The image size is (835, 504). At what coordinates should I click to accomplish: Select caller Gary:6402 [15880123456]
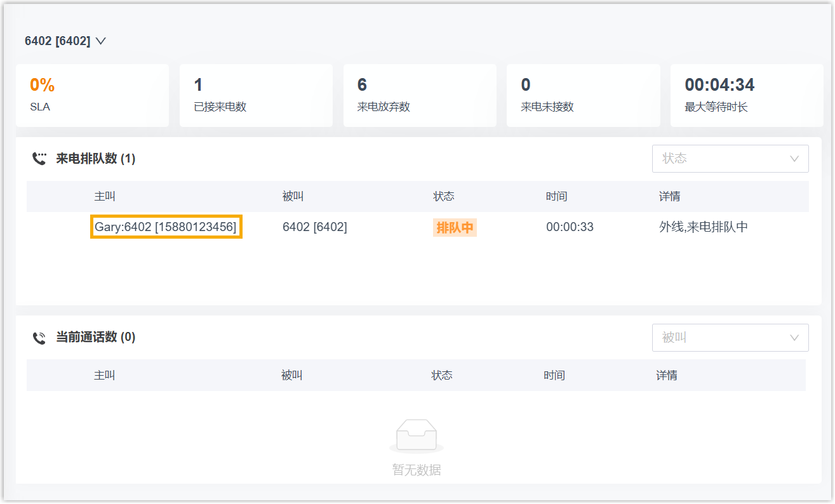click(166, 227)
